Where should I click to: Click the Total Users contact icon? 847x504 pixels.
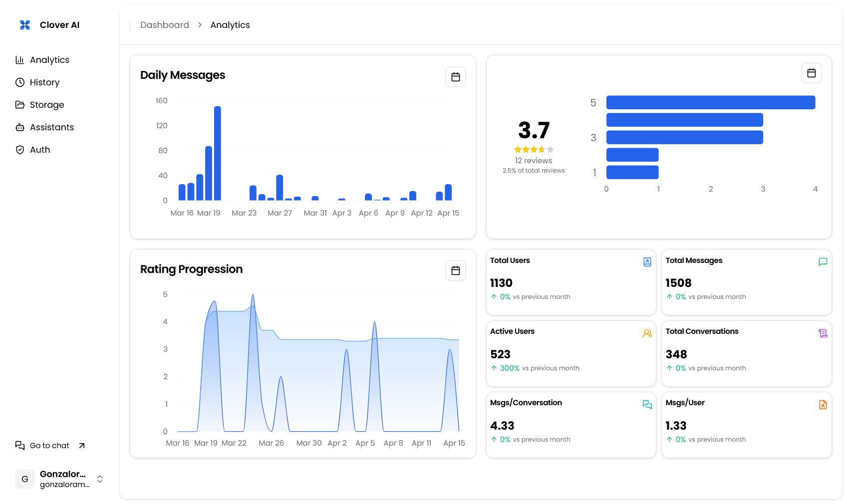(x=647, y=262)
